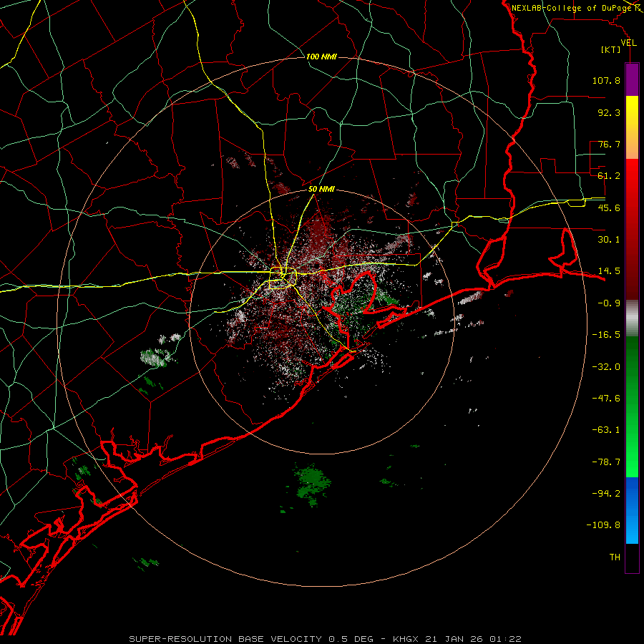This screenshot has height=644, width=644.
Task: Click the [KT] units label
Action: (611, 49)
